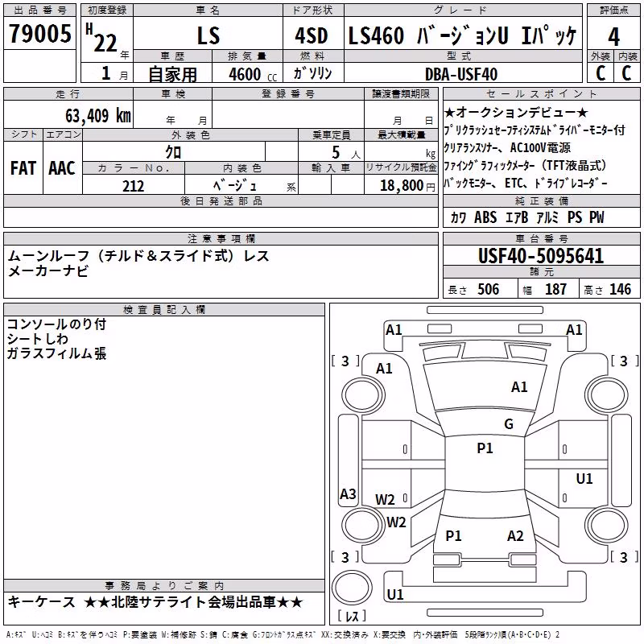The width and height of the screenshot is (644, 644).
Task: Click PW in the genuine equipment row
Action: [x=597, y=217]
